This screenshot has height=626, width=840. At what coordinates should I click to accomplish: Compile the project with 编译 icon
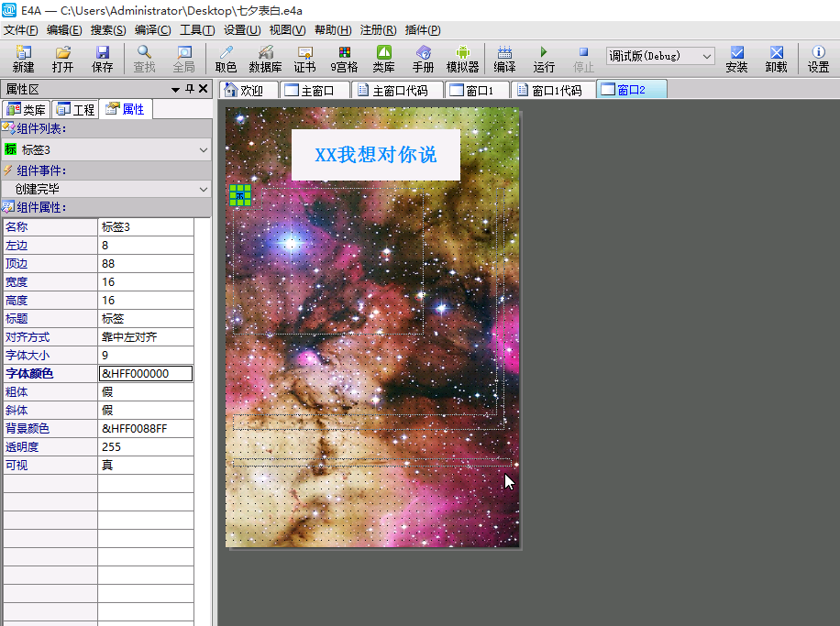[504, 59]
